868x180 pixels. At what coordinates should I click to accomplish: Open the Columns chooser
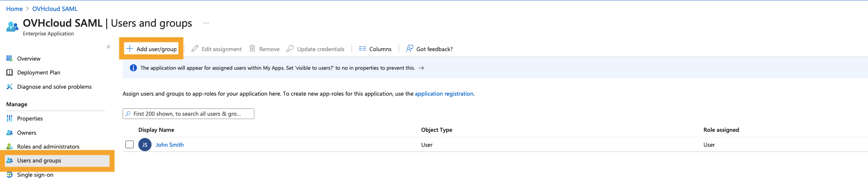(375, 49)
